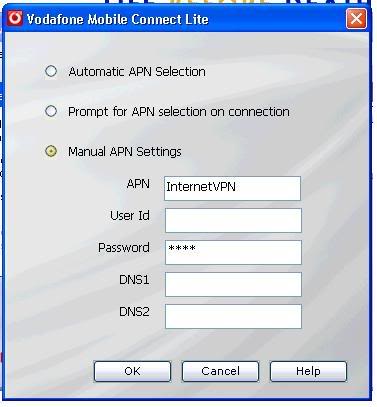
Task: Open the Help button
Action: tap(308, 371)
